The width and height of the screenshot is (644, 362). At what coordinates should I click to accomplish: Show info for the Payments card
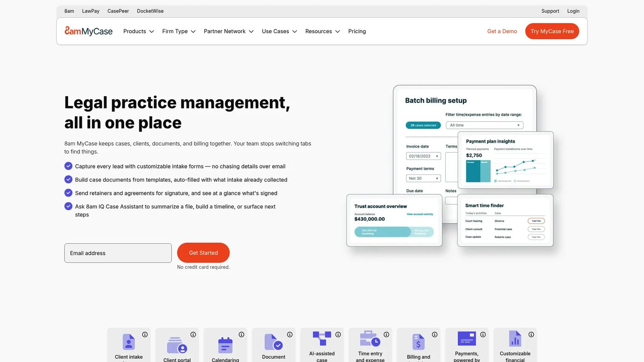point(483,335)
